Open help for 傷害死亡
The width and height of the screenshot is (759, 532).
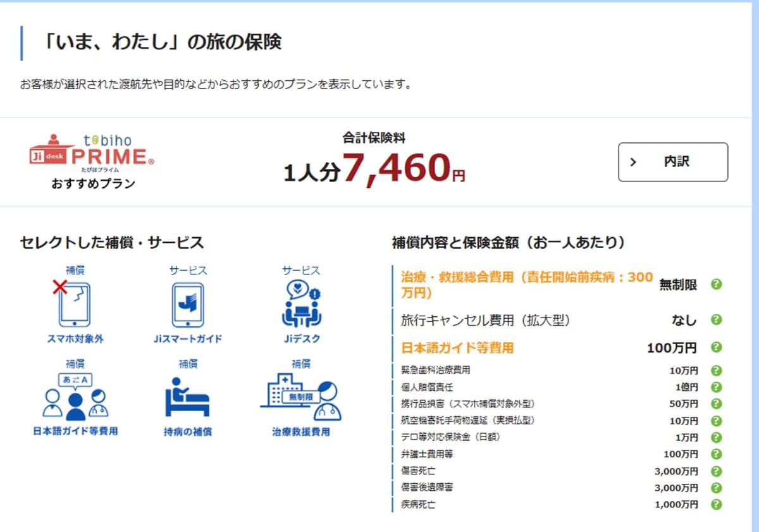[716, 471]
